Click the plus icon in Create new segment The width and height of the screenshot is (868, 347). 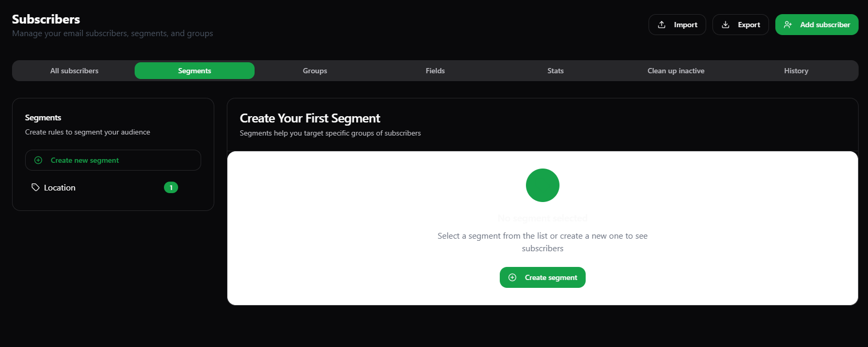pos(38,160)
